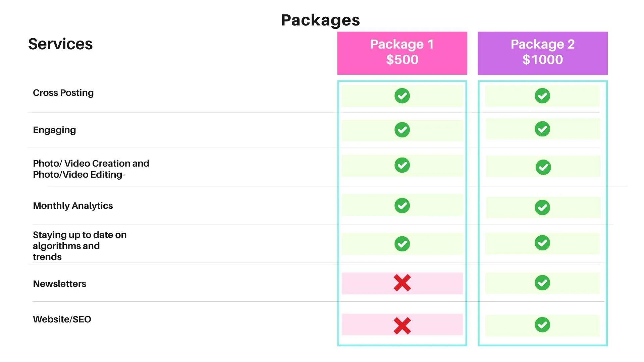This screenshot has width=644, height=362.
Task: Click Package 1 Engaging checkmark icon
Action: coord(402,130)
